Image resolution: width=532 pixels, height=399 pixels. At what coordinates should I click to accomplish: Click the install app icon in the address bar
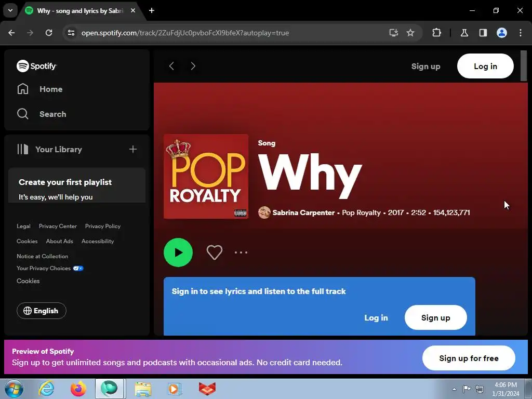pyautogui.click(x=394, y=33)
